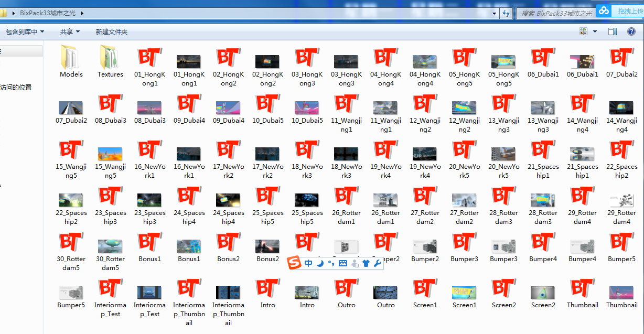
Task: Toggle Sogou moon mode icon
Action: coord(320,263)
